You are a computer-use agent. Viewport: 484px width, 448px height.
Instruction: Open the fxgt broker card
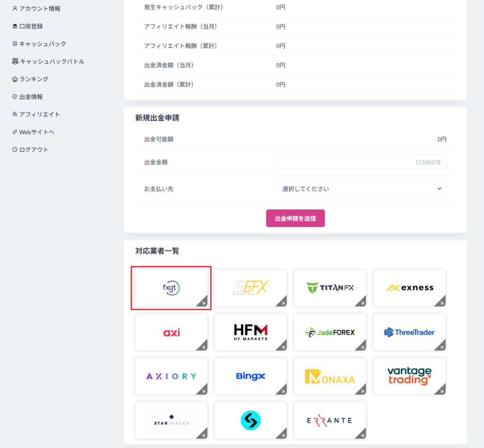tap(171, 288)
